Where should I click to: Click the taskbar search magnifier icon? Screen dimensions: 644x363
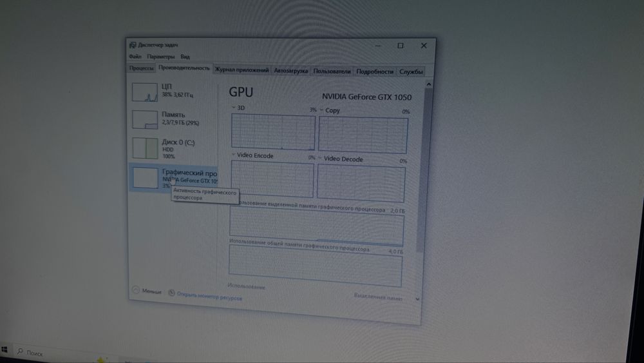(x=20, y=351)
